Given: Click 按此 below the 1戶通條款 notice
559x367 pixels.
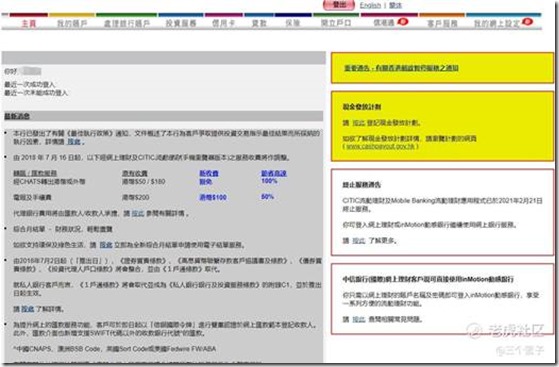Looking at the screenshot, I should (x=27, y=309).
